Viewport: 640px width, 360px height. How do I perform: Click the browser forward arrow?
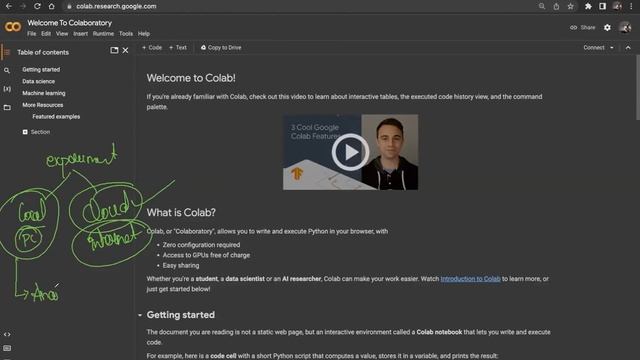click(x=23, y=6)
